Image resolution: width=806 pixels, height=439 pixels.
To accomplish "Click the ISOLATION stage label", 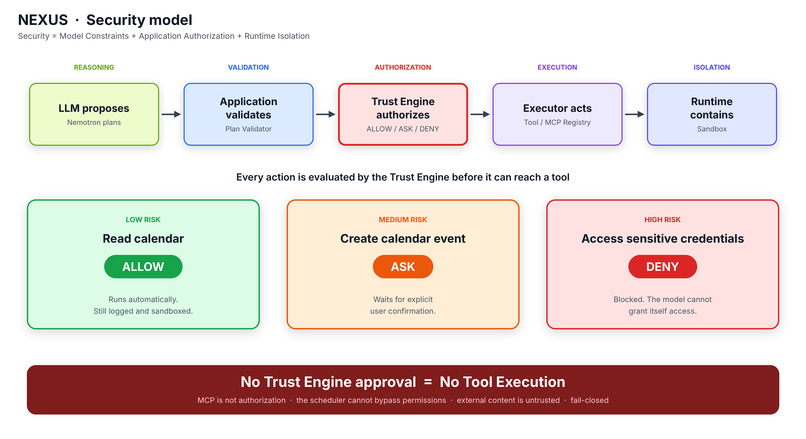I will point(711,67).
